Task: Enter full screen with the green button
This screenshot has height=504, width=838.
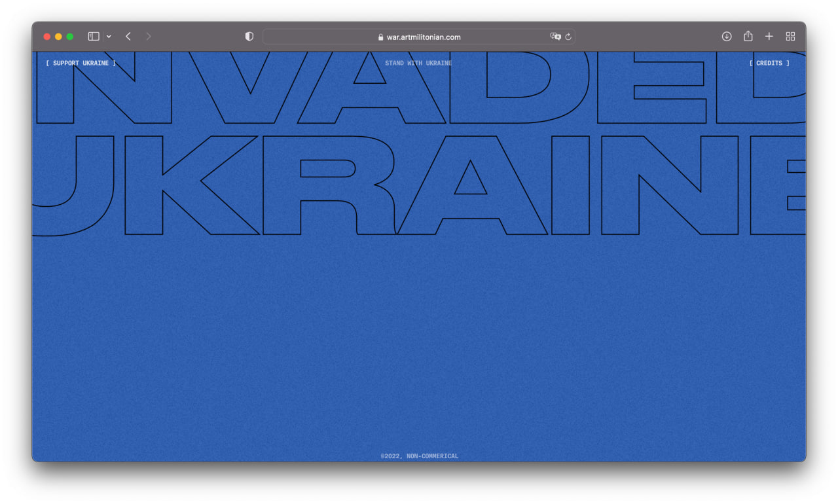Action: (70, 37)
